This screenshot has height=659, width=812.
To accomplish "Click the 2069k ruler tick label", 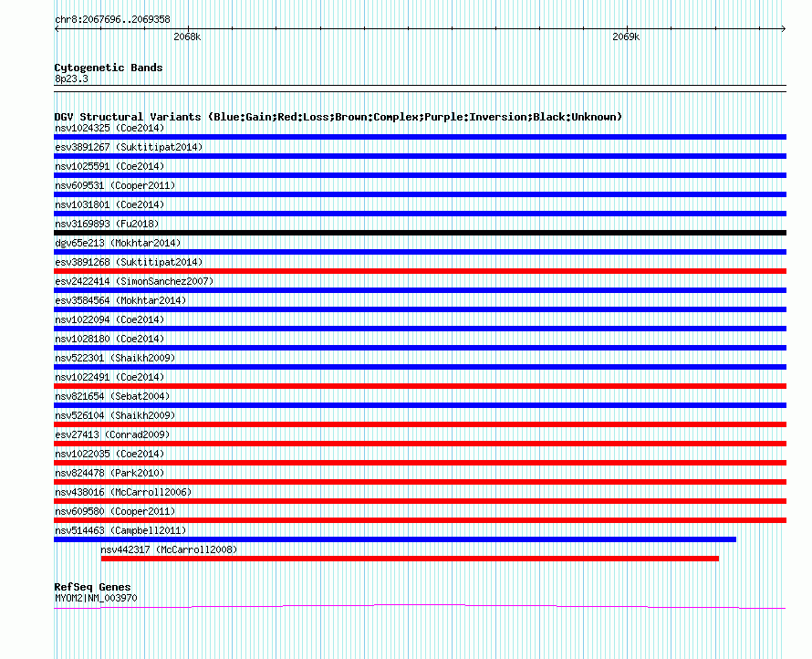I will pos(626,37).
